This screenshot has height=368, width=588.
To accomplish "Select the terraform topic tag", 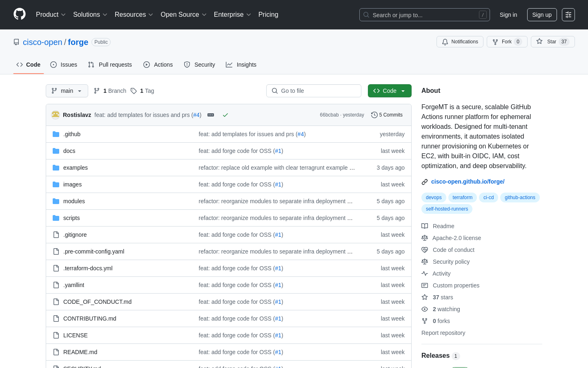I will (x=462, y=197).
